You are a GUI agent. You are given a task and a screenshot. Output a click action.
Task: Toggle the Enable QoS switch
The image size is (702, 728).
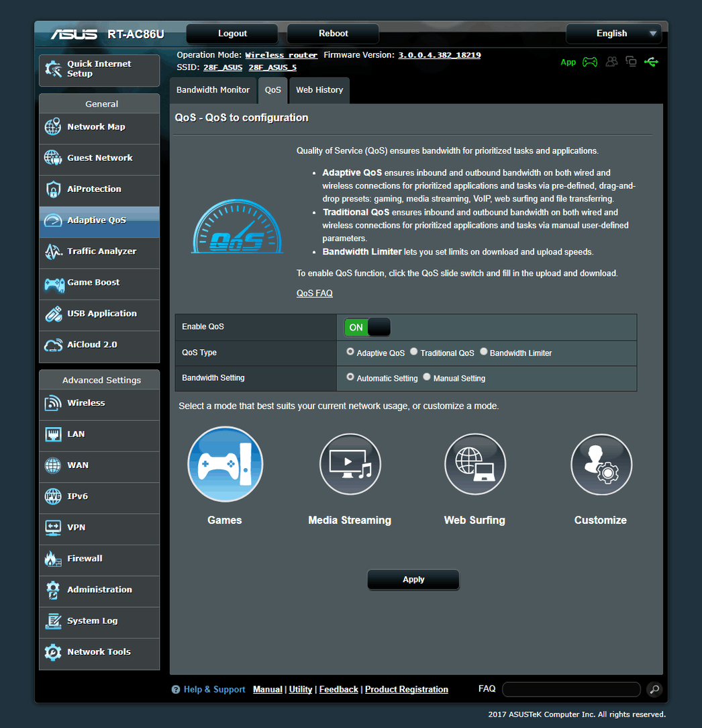367,327
